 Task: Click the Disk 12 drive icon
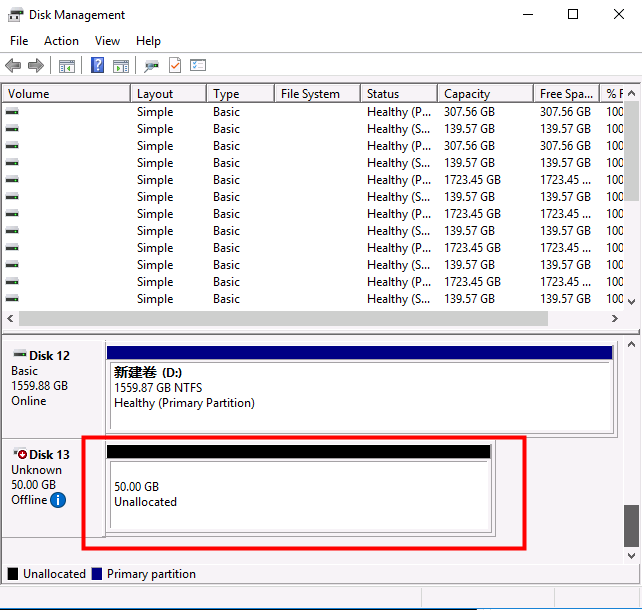coord(20,354)
